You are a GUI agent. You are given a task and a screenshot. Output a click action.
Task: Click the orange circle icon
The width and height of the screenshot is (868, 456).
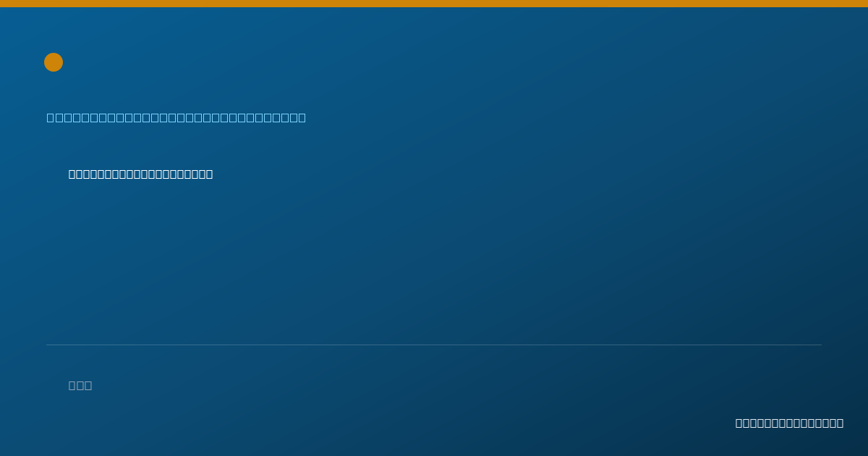tap(54, 62)
